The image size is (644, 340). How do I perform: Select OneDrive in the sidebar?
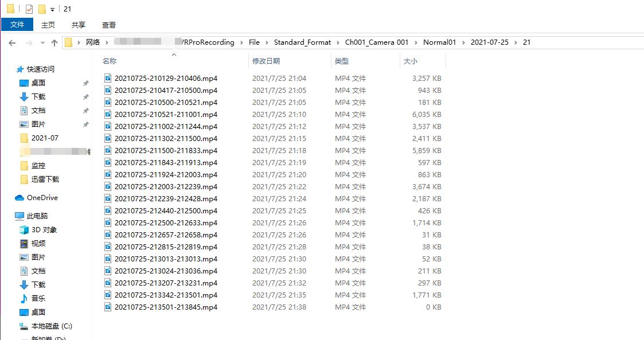click(x=43, y=197)
